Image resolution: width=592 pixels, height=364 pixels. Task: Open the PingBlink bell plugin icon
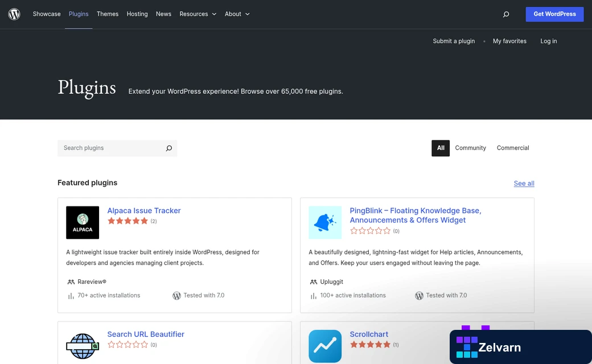(x=324, y=222)
